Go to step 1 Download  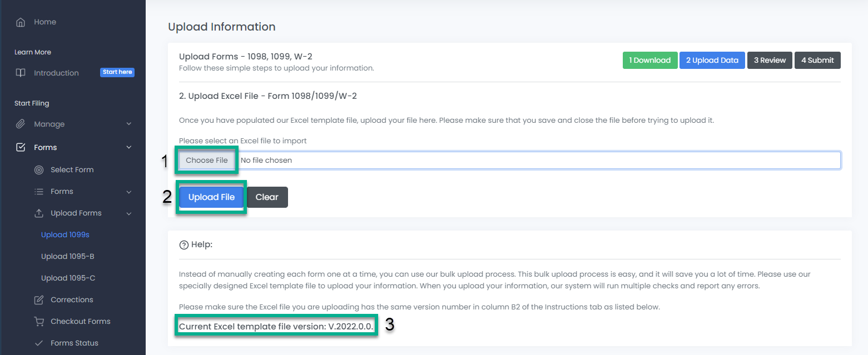pyautogui.click(x=649, y=61)
